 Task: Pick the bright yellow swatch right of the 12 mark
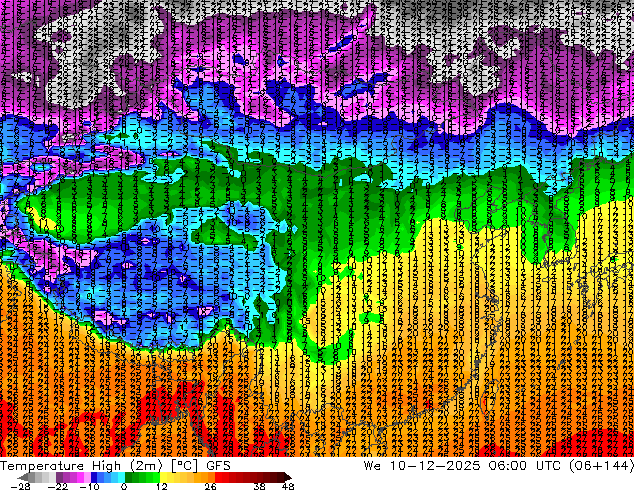point(163,477)
